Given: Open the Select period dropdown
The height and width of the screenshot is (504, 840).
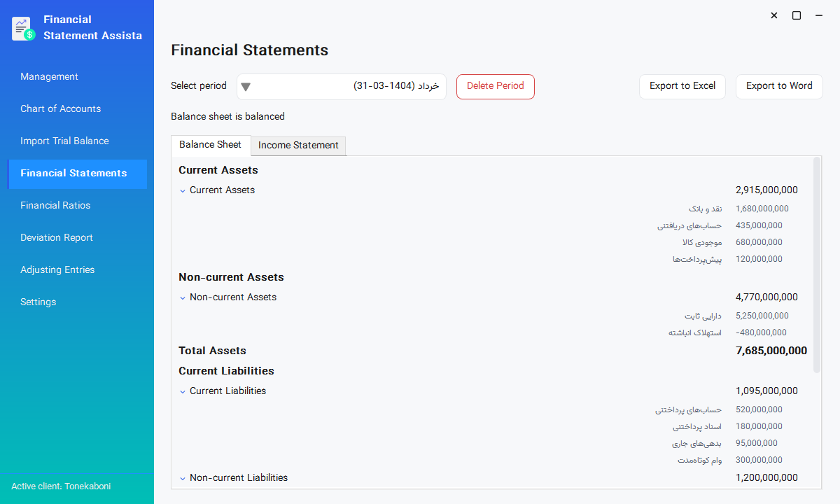Looking at the screenshot, I should [x=342, y=87].
